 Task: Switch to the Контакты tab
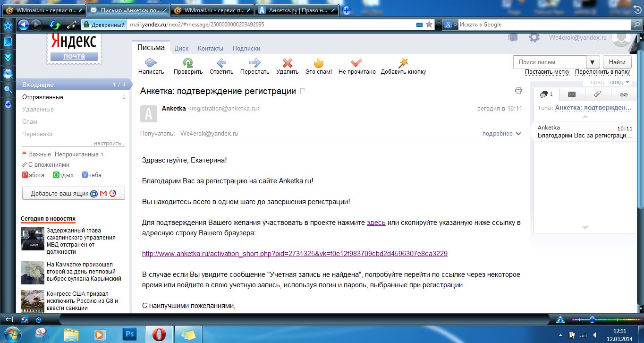211,48
